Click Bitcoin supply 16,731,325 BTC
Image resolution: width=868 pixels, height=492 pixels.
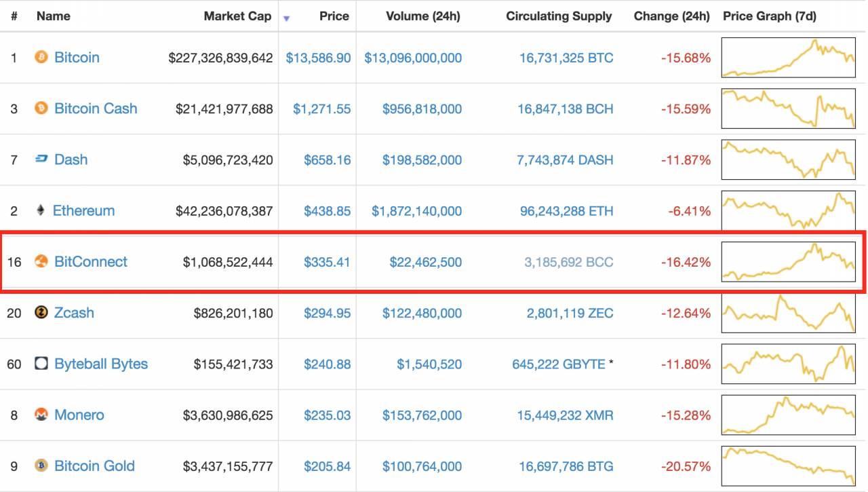[566, 58]
